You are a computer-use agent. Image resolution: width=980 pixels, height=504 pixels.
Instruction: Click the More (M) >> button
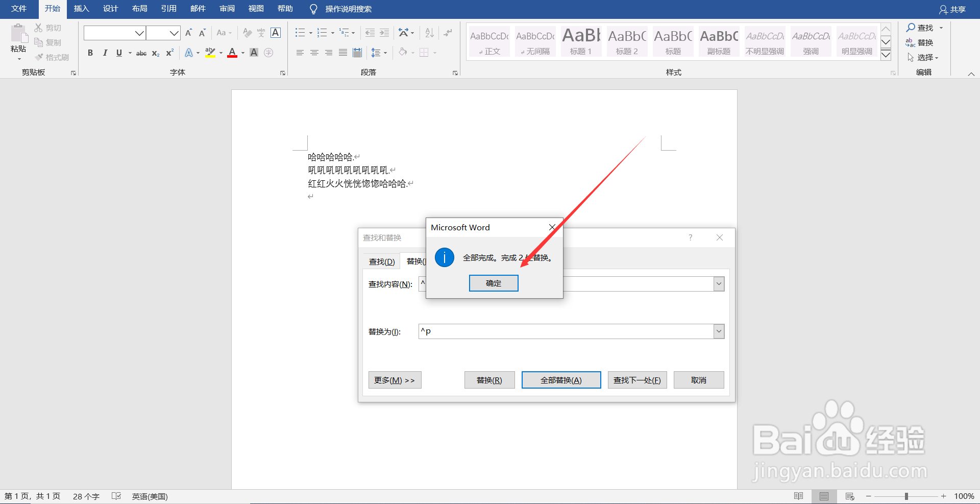[x=395, y=380]
